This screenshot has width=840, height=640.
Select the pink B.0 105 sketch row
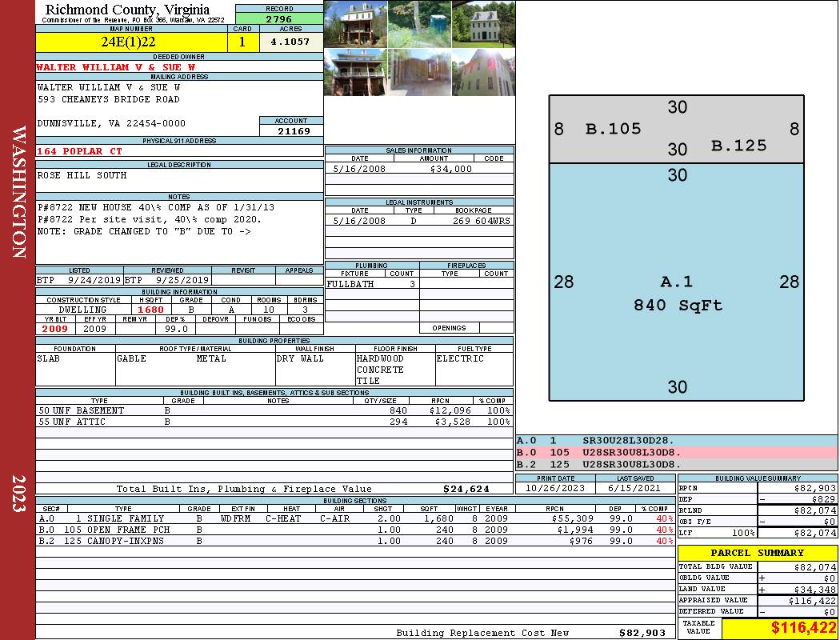pos(676,452)
